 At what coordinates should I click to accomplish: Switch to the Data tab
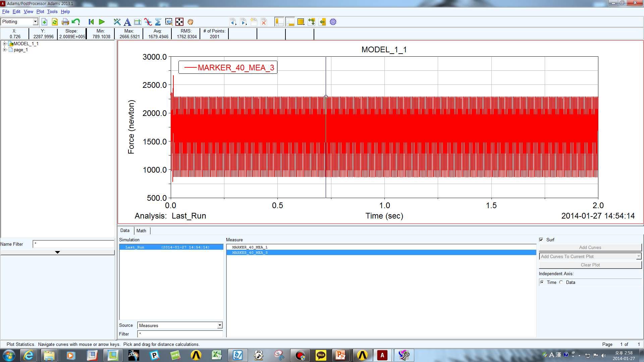pyautogui.click(x=125, y=231)
